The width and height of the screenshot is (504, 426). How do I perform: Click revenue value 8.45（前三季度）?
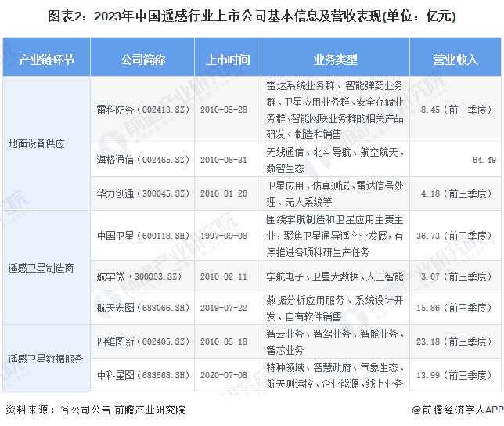pos(456,110)
